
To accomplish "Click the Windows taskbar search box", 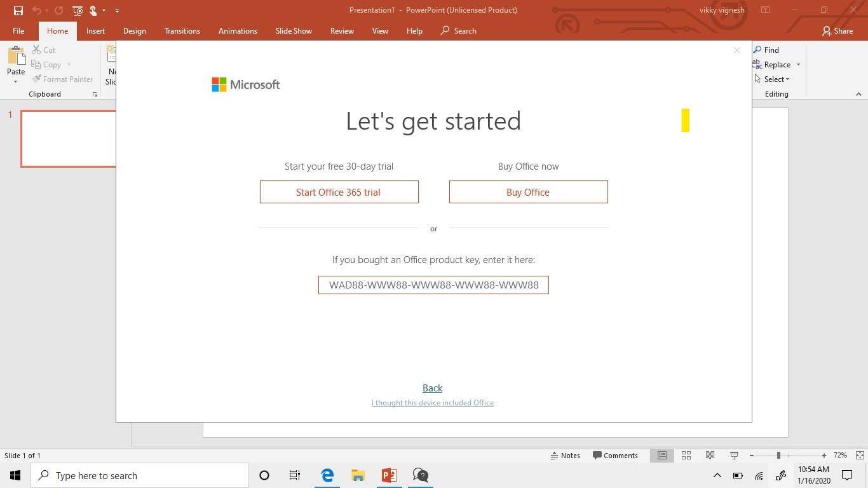I will pos(140,475).
